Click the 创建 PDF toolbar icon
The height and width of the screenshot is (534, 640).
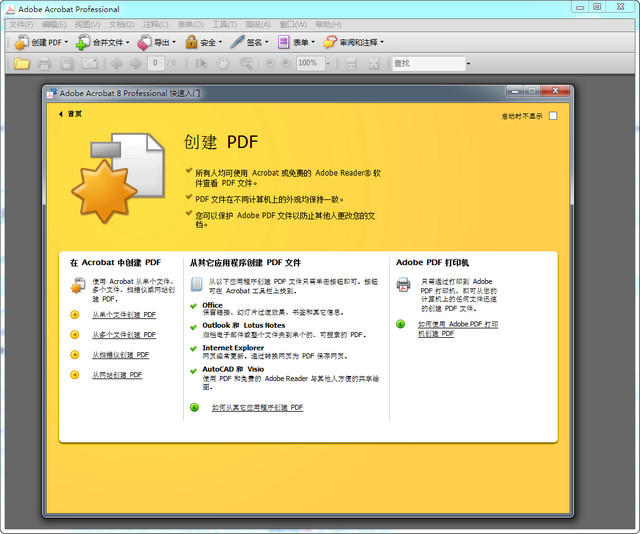coord(21,43)
